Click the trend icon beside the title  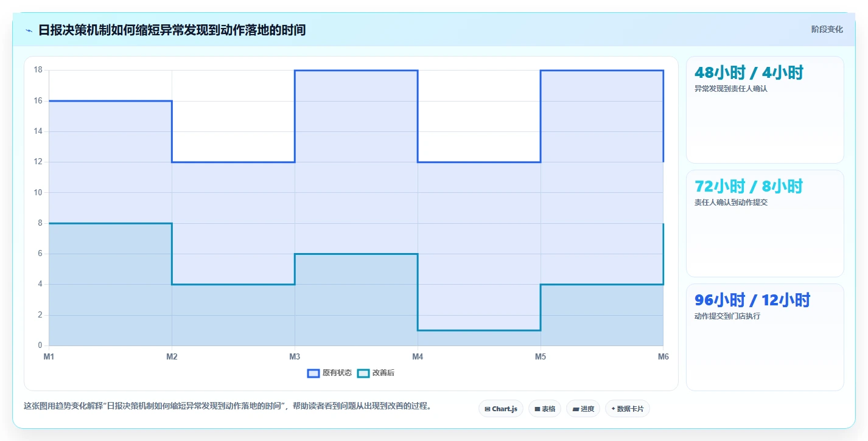tap(29, 30)
